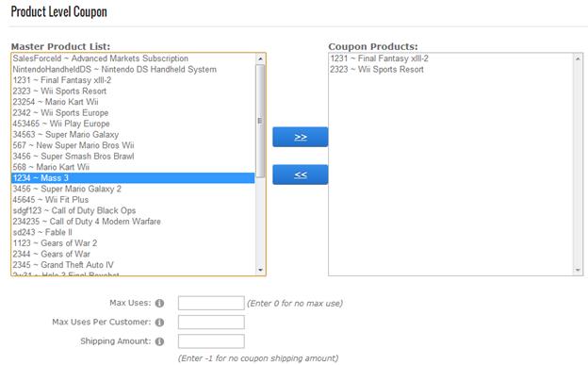Select 3456 ~ Super Mario Galaxy 2
Screen dimensions: 588x365
click(x=133, y=189)
